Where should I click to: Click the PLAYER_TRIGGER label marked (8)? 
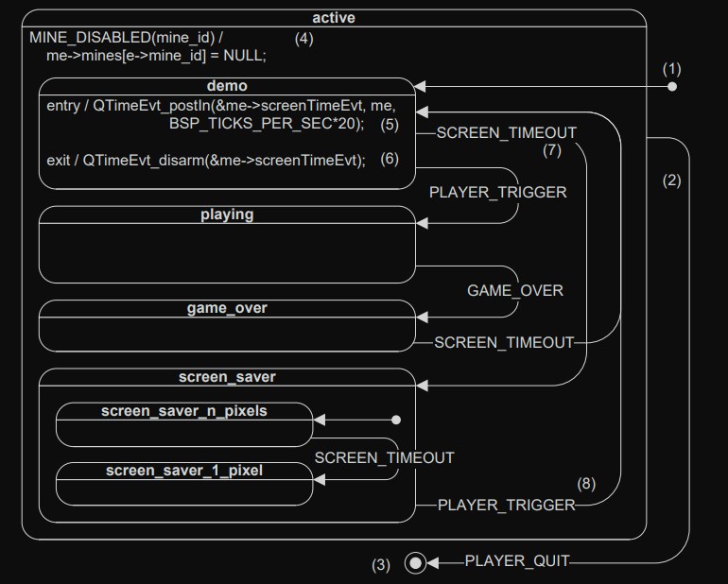point(506,506)
